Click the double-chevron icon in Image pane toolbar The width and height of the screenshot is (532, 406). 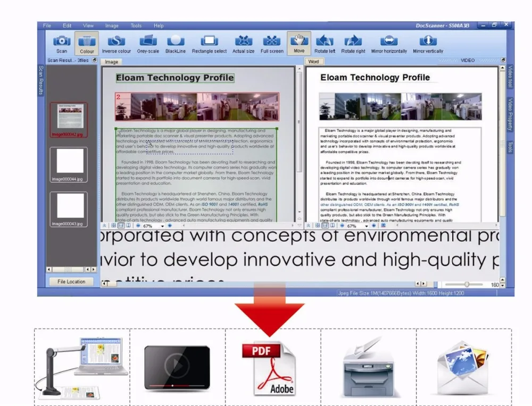coord(104,225)
